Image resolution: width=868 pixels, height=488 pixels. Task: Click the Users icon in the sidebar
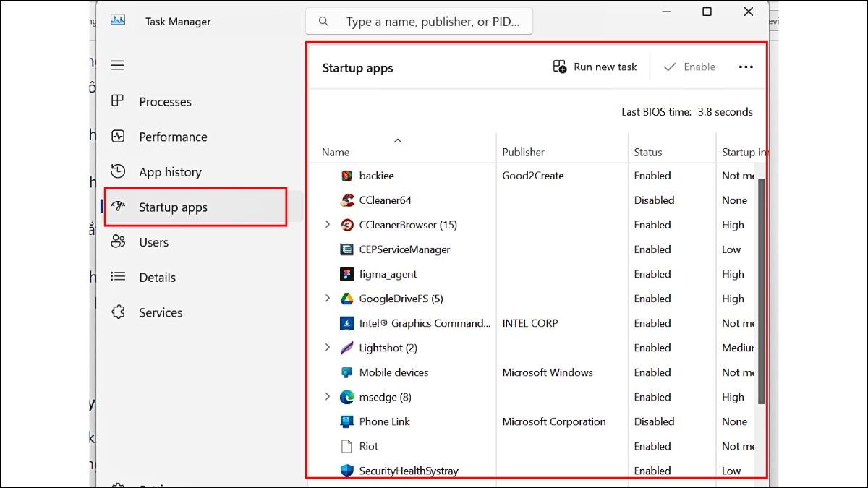(x=117, y=241)
